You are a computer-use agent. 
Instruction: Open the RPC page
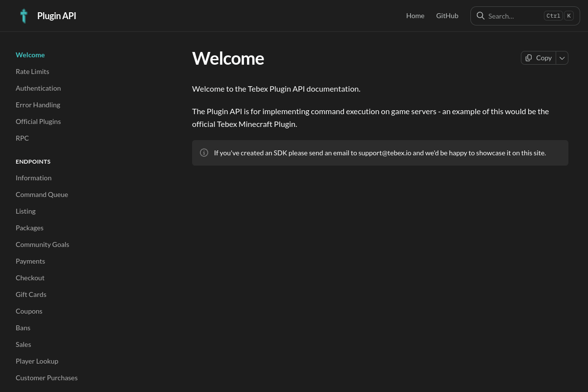pyautogui.click(x=22, y=138)
